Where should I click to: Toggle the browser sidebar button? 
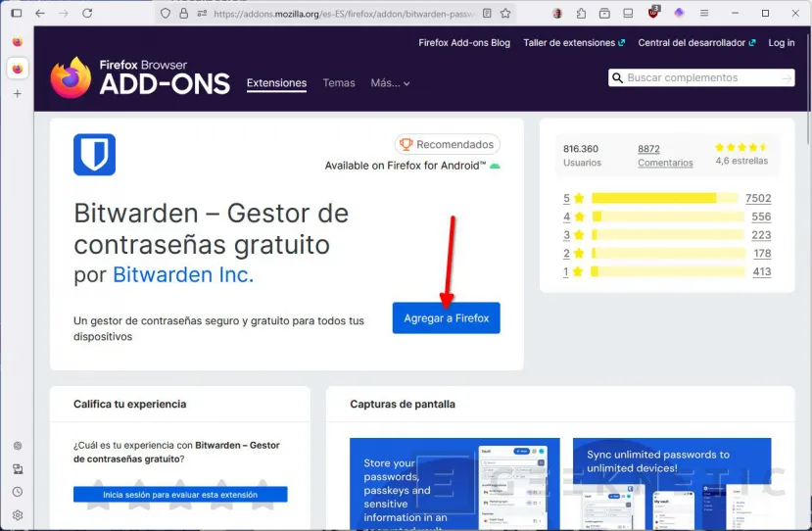17,13
